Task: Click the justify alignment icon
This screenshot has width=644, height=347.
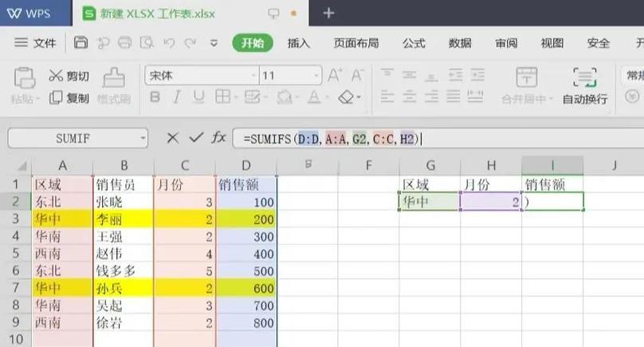Action: pos(453,97)
